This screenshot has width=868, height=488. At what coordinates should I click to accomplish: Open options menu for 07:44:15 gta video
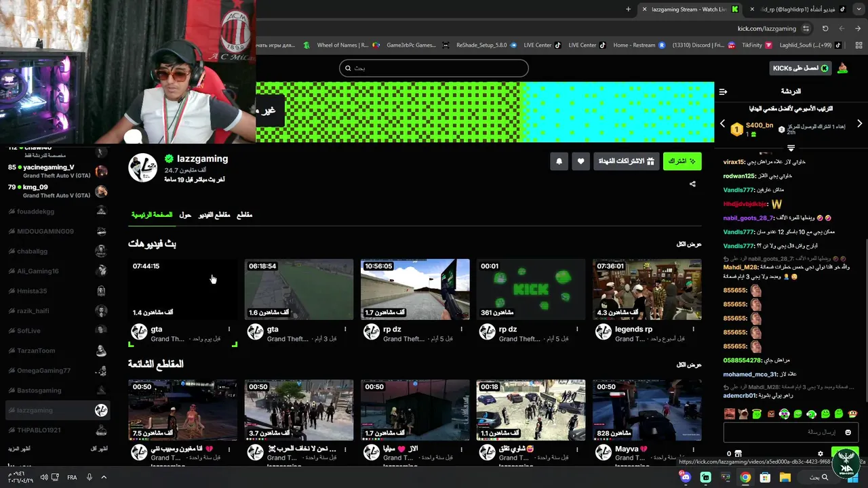coord(229,329)
